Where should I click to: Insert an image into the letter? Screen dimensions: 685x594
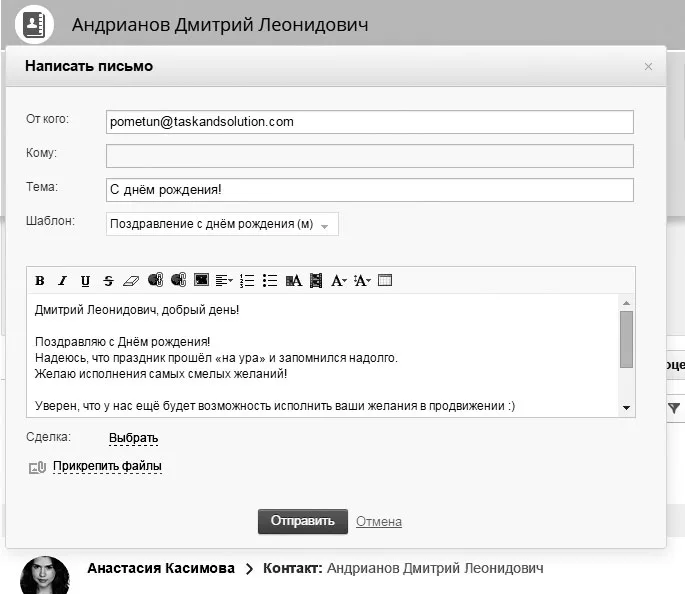click(x=201, y=280)
